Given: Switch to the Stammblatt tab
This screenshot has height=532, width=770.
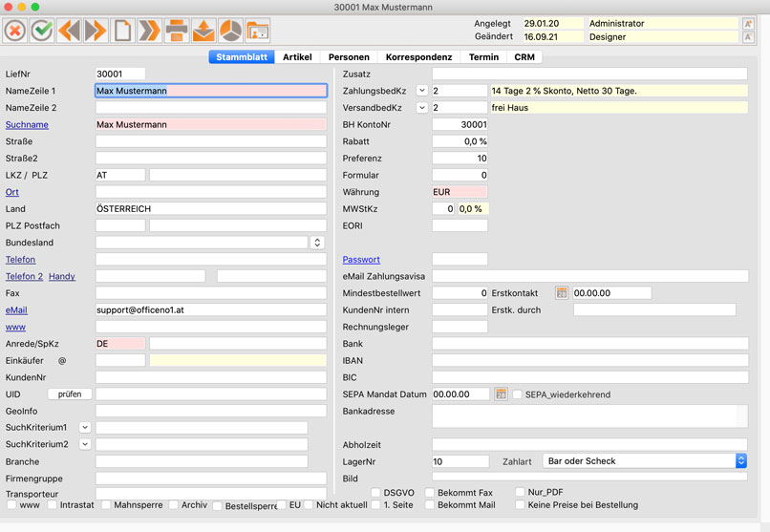Looking at the screenshot, I should coord(242,57).
